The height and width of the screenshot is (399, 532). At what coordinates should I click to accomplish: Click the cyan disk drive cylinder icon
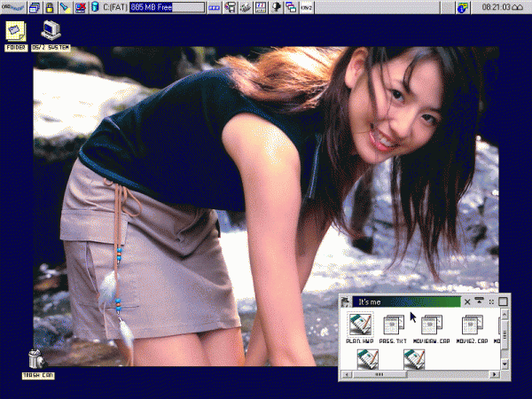(x=95, y=7)
